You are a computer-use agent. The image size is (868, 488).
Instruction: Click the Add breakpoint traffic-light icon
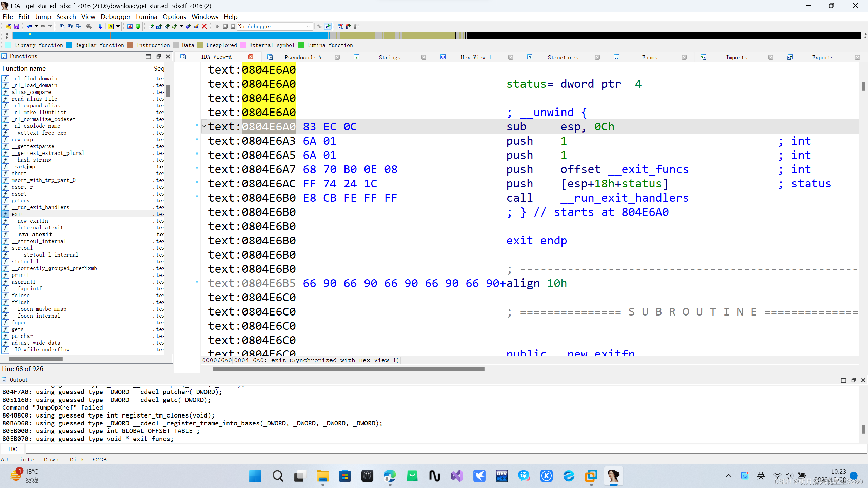coord(348,26)
